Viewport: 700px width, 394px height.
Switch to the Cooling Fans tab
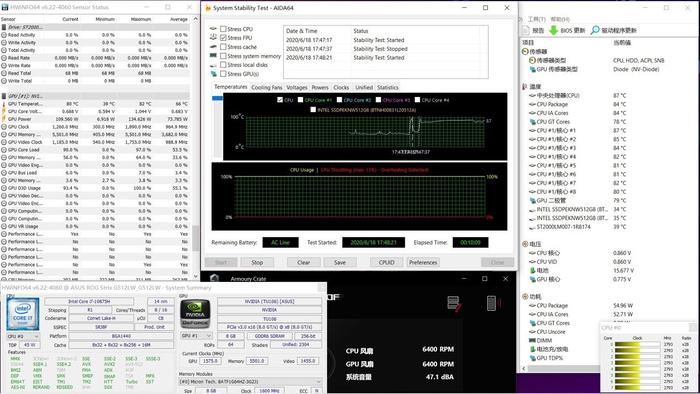(x=267, y=87)
